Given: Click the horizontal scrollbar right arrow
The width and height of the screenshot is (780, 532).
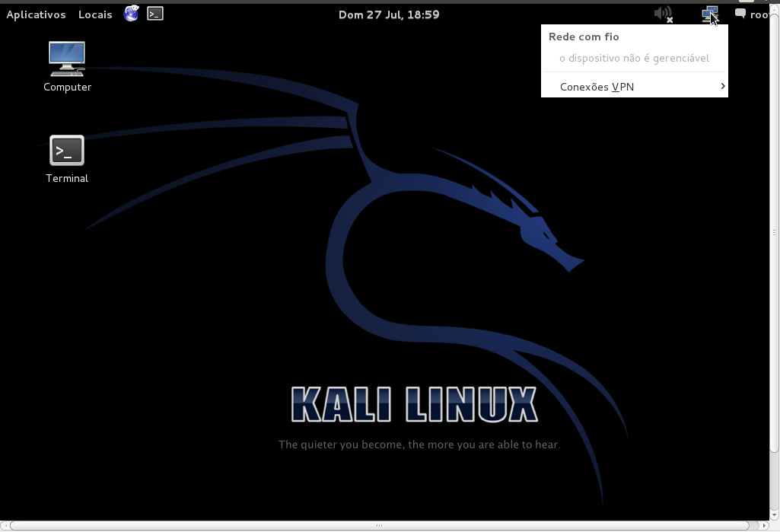Looking at the screenshot, I should pos(765,525).
